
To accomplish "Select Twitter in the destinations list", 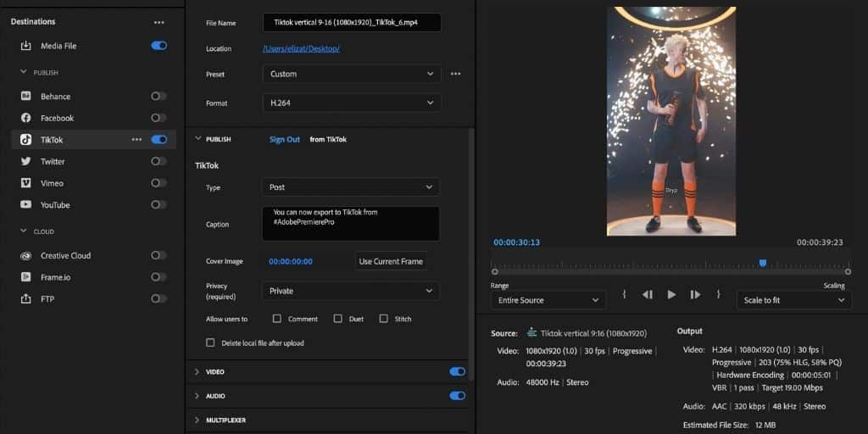I will [53, 161].
